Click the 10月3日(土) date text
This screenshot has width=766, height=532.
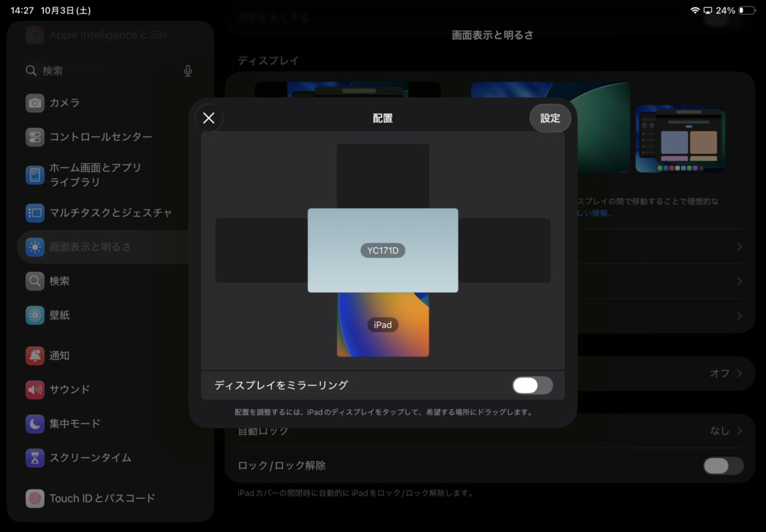point(66,10)
